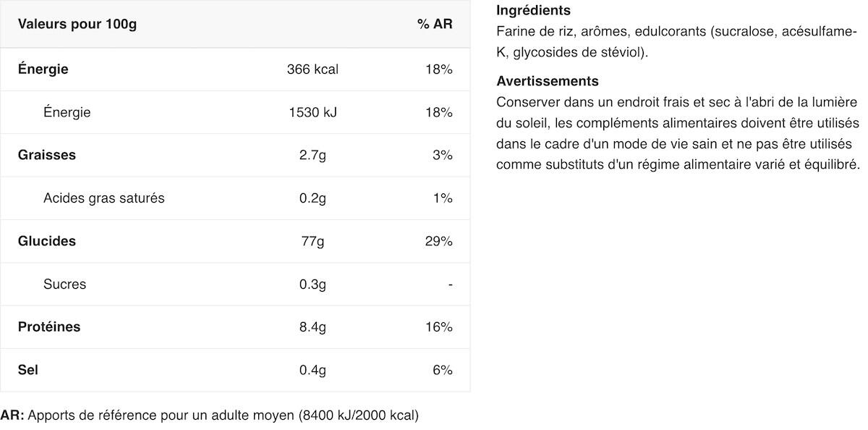Select the 'Acides gras saturés' row label
Image resolution: width=868 pixels, height=430 pixels.
tap(104, 198)
